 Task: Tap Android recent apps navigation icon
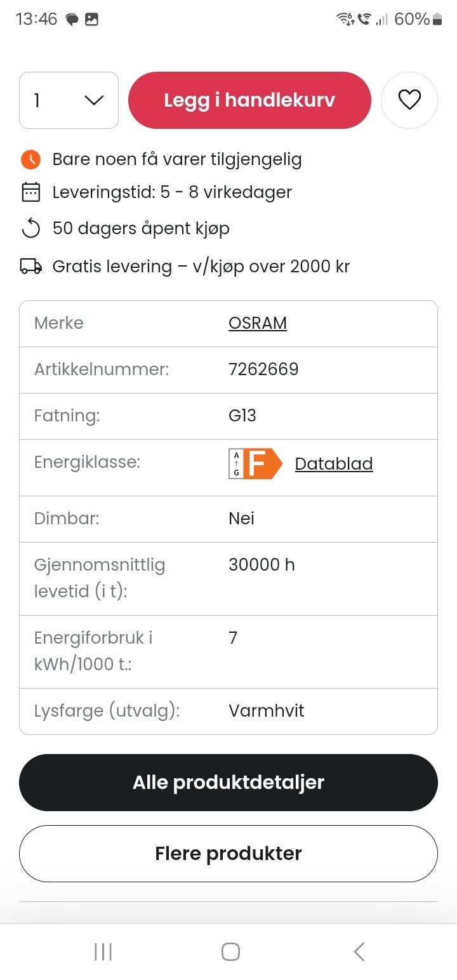click(103, 951)
